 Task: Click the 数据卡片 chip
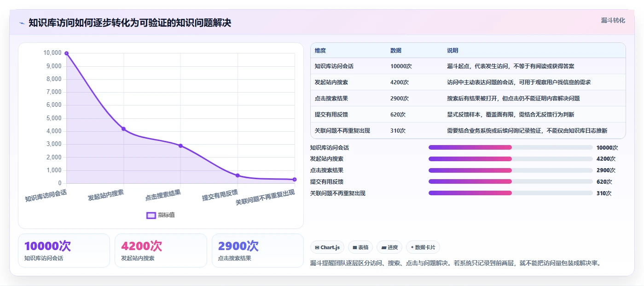coord(423,247)
